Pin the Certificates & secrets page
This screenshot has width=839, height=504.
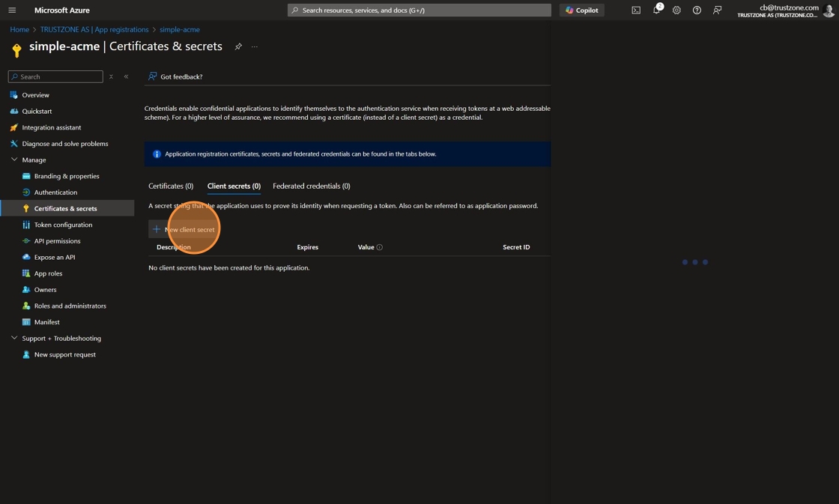238,46
